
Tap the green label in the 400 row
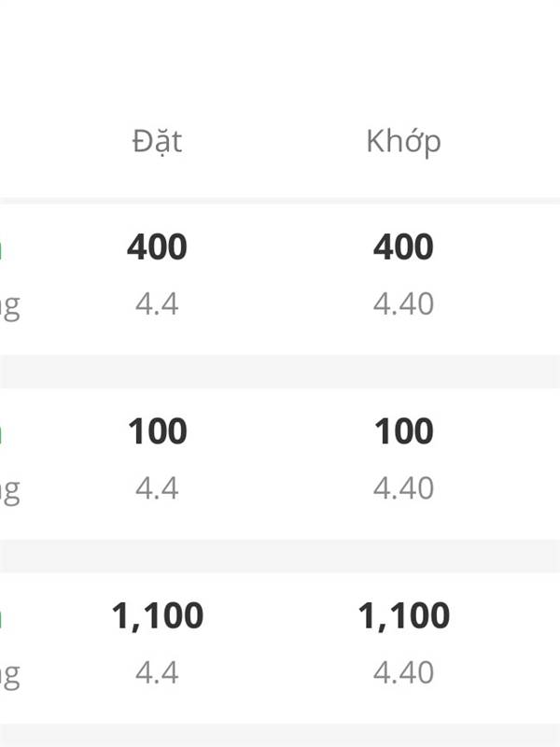[1, 248]
